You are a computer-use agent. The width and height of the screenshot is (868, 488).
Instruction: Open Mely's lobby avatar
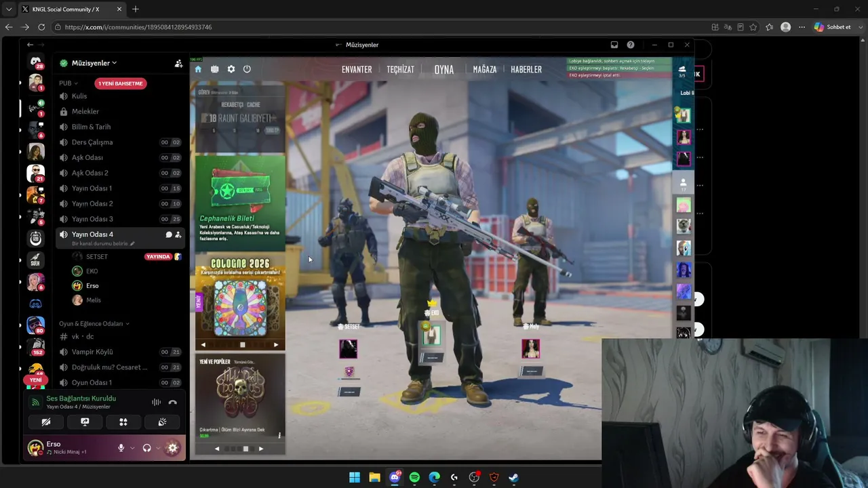pos(531,349)
